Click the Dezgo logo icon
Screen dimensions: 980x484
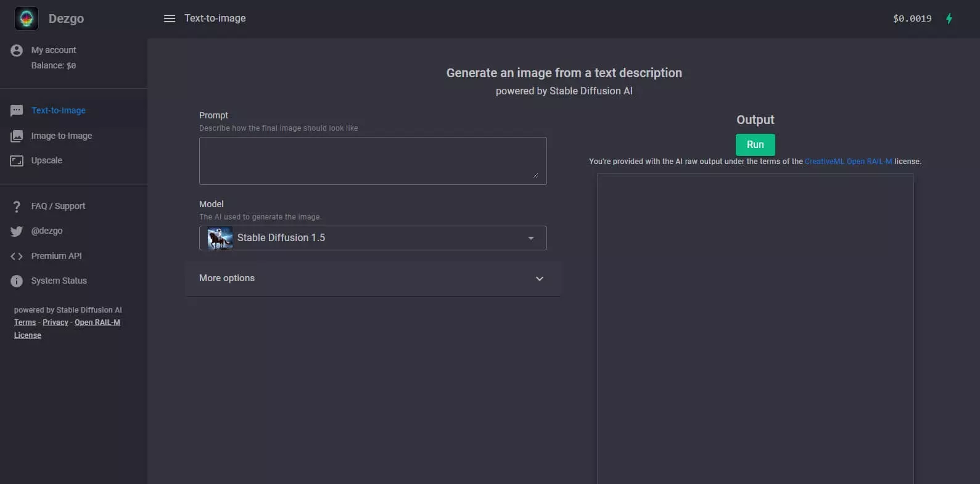27,18
